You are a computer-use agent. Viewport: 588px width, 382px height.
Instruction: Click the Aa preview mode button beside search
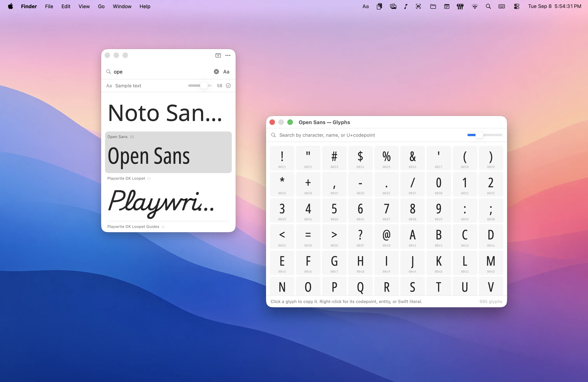coord(226,72)
